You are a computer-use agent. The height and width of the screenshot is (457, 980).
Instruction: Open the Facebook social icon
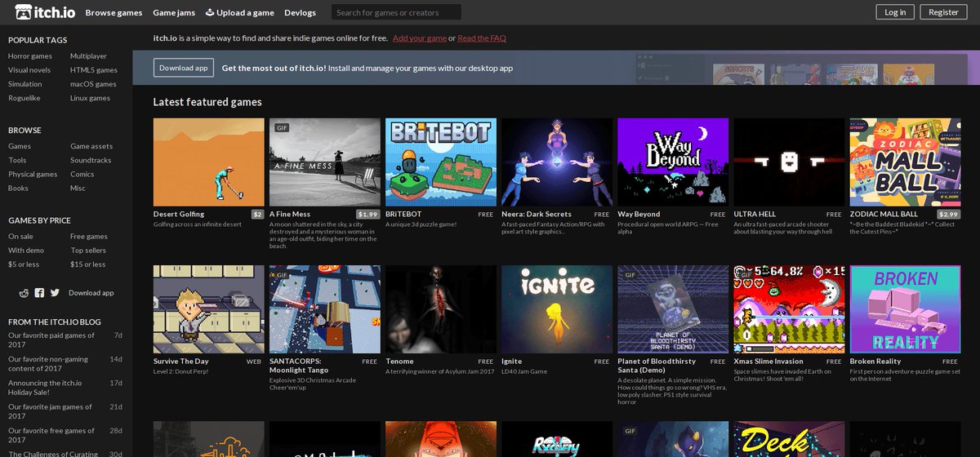click(x=39, y=292)
